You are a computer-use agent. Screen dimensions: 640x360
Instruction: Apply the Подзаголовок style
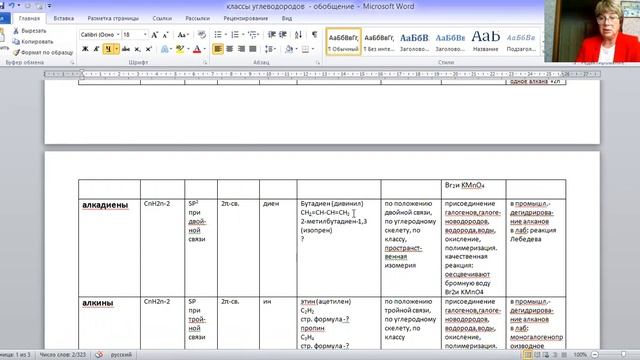pyautogui.click(x=521, y=42)
